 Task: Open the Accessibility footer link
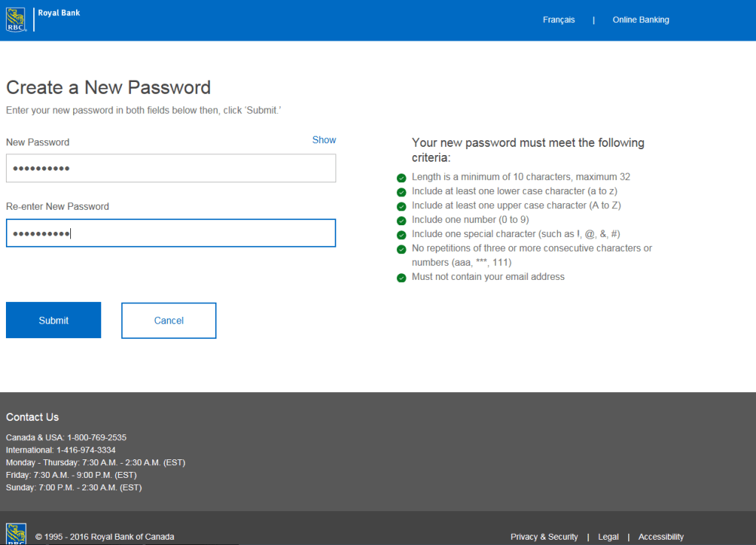point(661,537)
